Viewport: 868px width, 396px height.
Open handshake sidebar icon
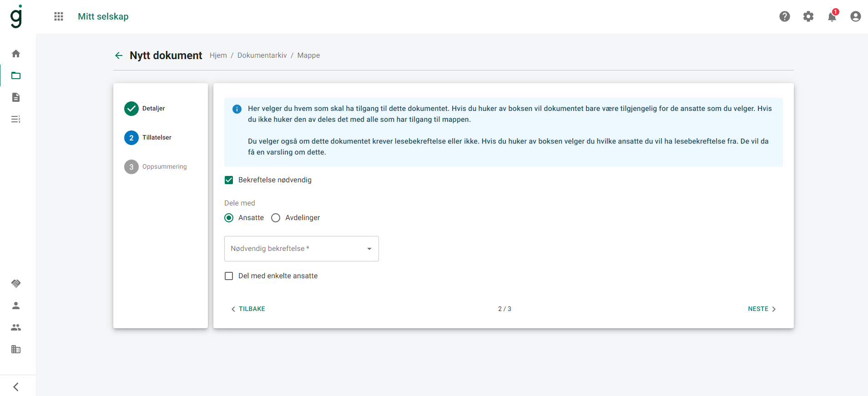[16, 284]
